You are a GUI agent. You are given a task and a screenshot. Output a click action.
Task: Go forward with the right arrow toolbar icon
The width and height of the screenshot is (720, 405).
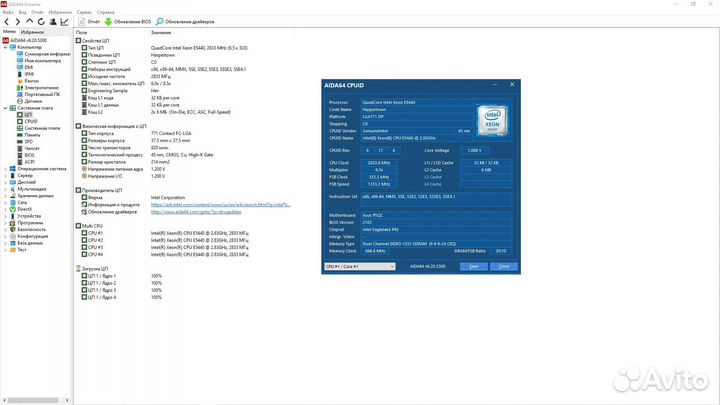pos(17,22)
